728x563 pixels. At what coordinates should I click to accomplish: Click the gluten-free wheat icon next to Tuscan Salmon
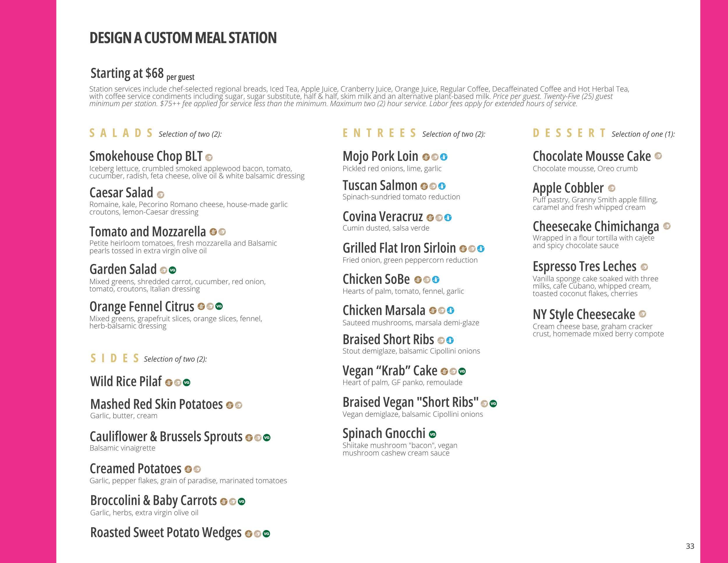pyautogui.click(x=424, y=186)
